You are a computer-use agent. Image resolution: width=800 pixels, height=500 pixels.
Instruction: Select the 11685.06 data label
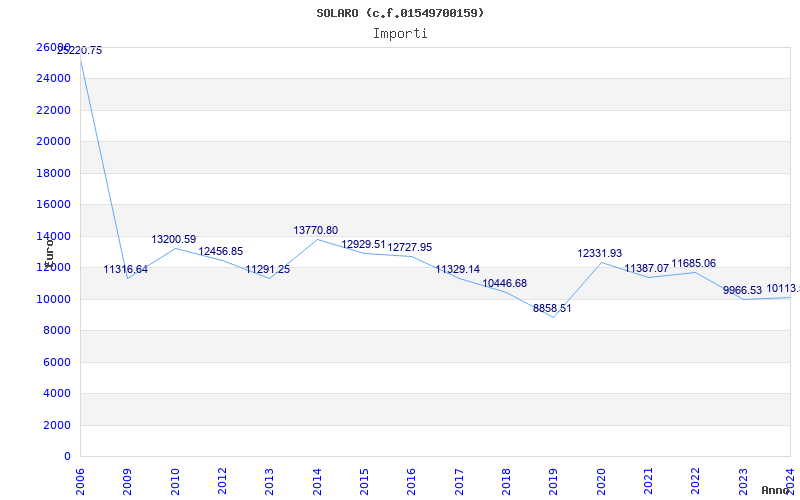click(x=693, y=264)
